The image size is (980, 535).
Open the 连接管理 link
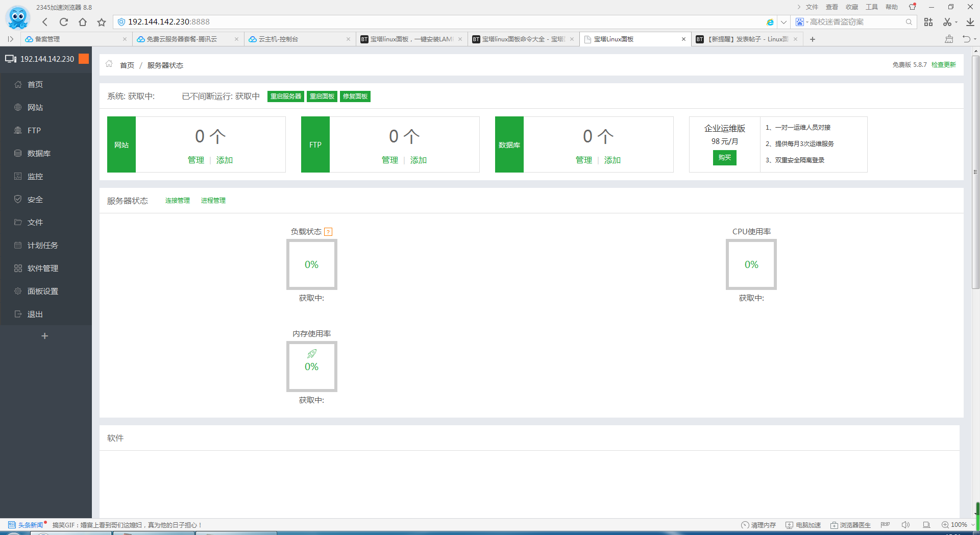(x=178, y=201)
